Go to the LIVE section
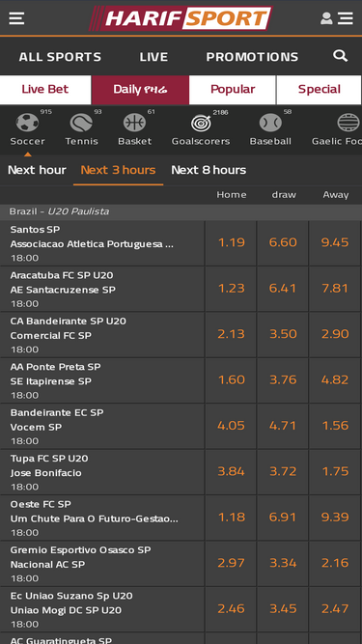The image size is (362, 644). 153,56
